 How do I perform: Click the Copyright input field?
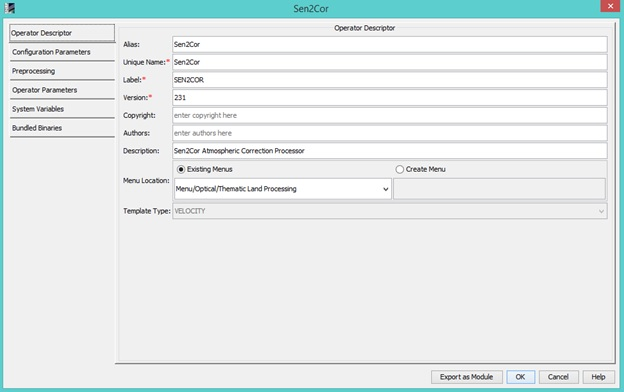tap(390, 115)
